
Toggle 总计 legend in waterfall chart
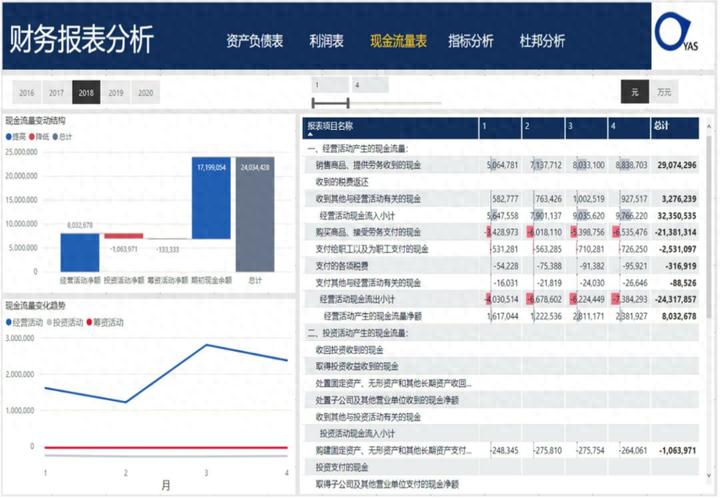click(62, 137)
